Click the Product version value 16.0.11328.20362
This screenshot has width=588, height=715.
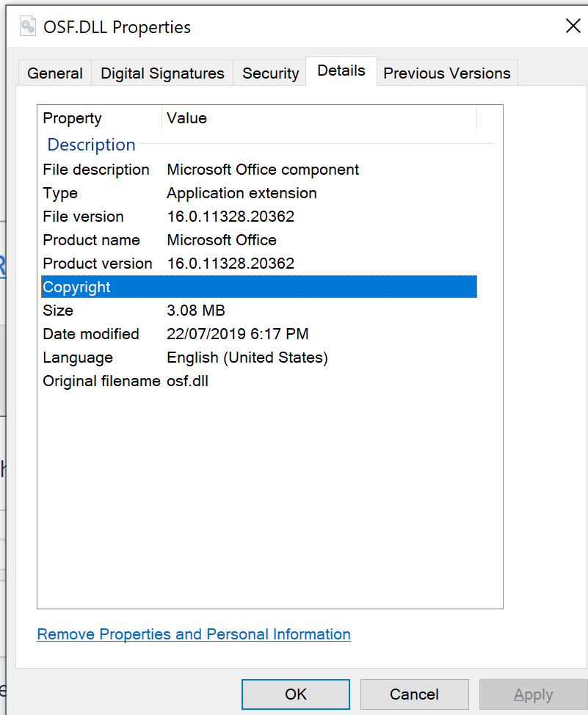coord(231,264)
